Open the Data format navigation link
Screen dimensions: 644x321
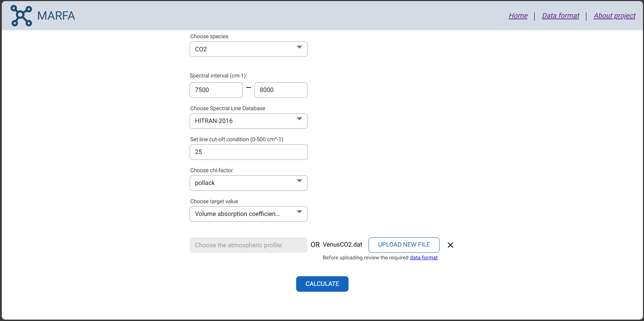(560, 16)
